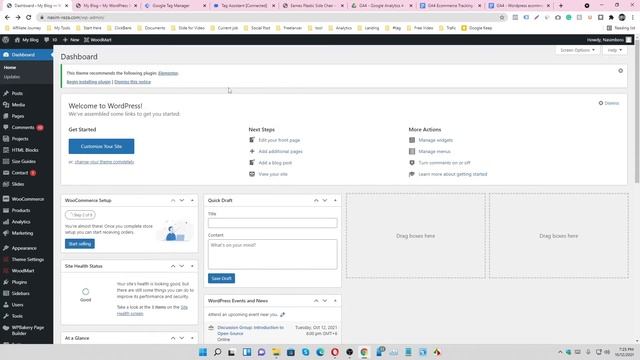Click Learn more about getting started
The width and height of the screenshot is (640, 360).
pyautogui.click(x=453, y=174)
